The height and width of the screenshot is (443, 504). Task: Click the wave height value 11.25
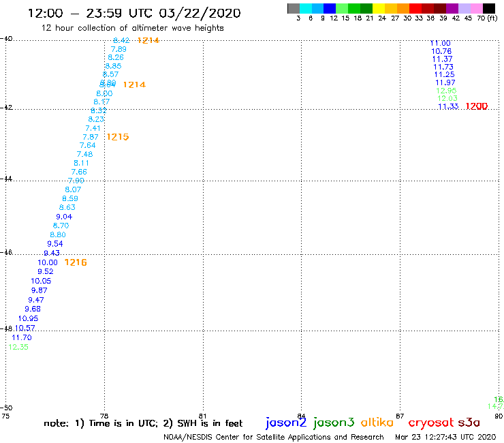[445, 75]
